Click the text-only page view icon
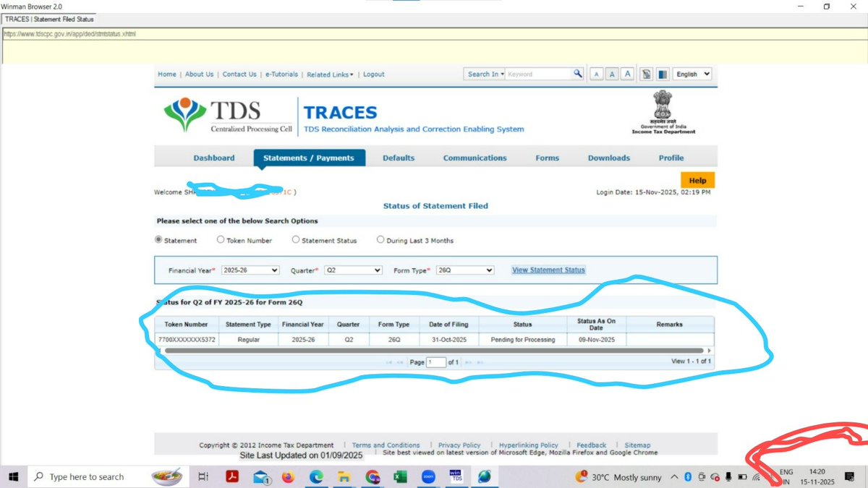The height and width of the screenshot is (488, 868). pos(646,74)
